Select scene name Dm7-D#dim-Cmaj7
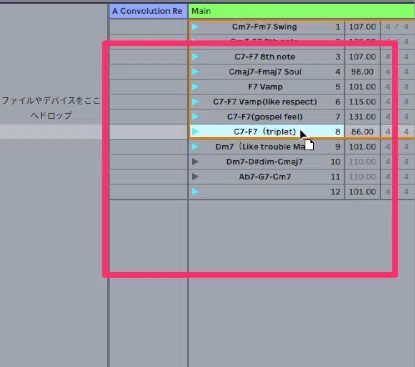The image size is (415, 367). [x=265, y=162]
